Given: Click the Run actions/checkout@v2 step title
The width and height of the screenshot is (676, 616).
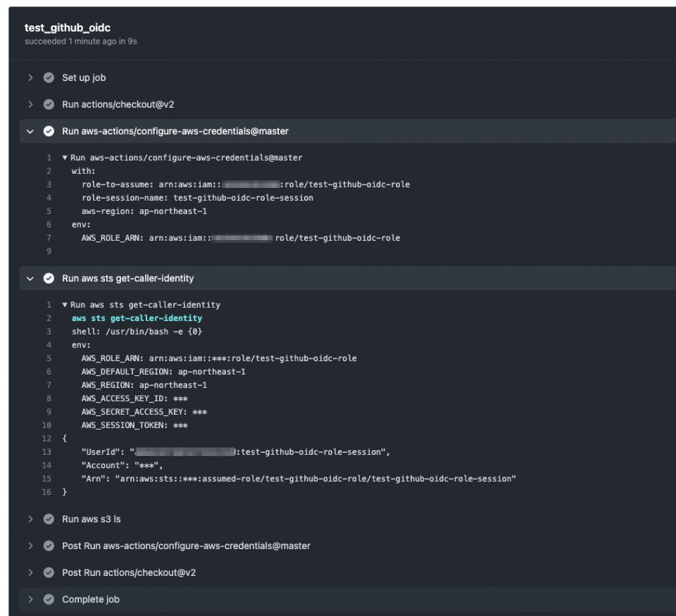Looking at the screenshot, I should pos(118,104).
